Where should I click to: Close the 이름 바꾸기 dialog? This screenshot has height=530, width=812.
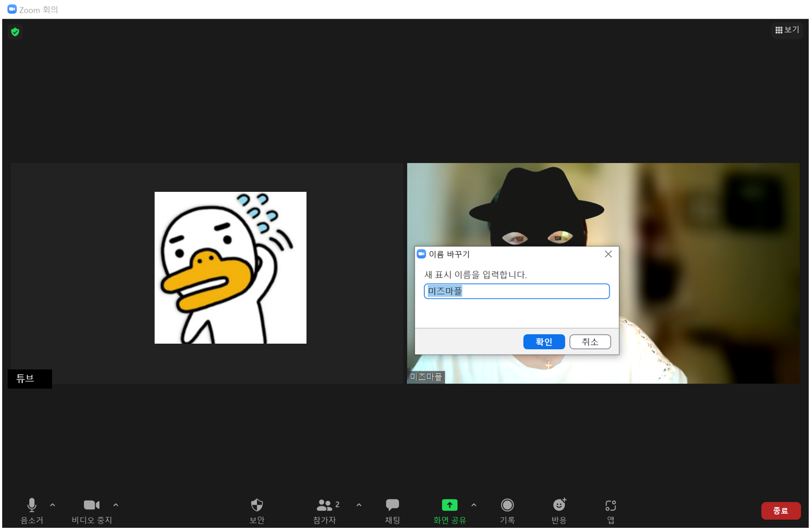coord(608,254)
